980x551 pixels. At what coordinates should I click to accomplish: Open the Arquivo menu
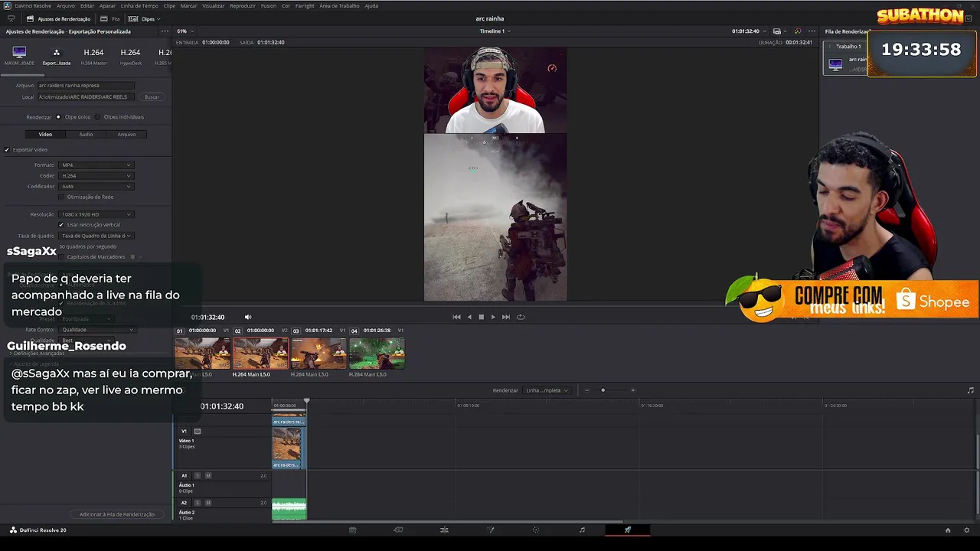[66, 5]
